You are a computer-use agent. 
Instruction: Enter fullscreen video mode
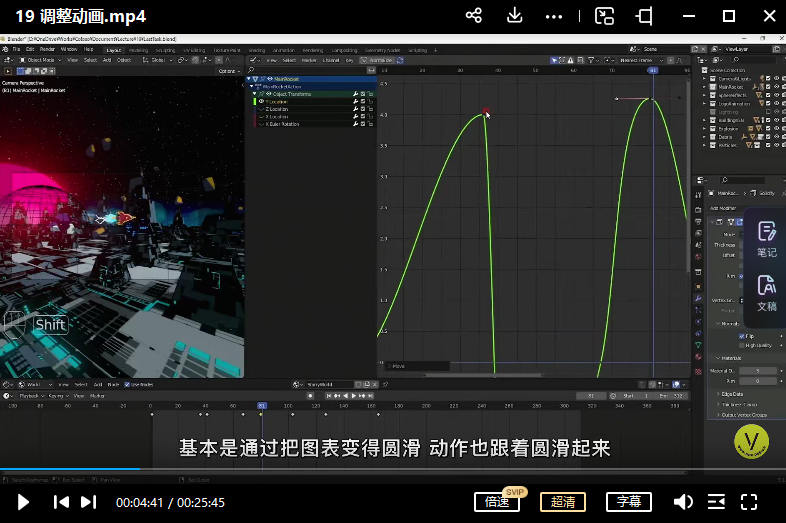click(x=749, y=502)
